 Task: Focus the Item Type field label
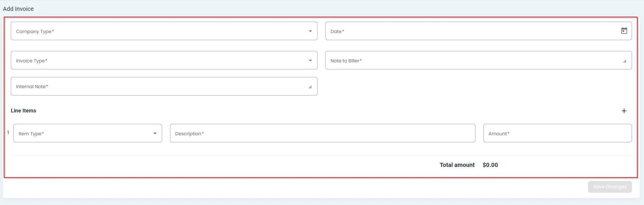click(31, 134)
